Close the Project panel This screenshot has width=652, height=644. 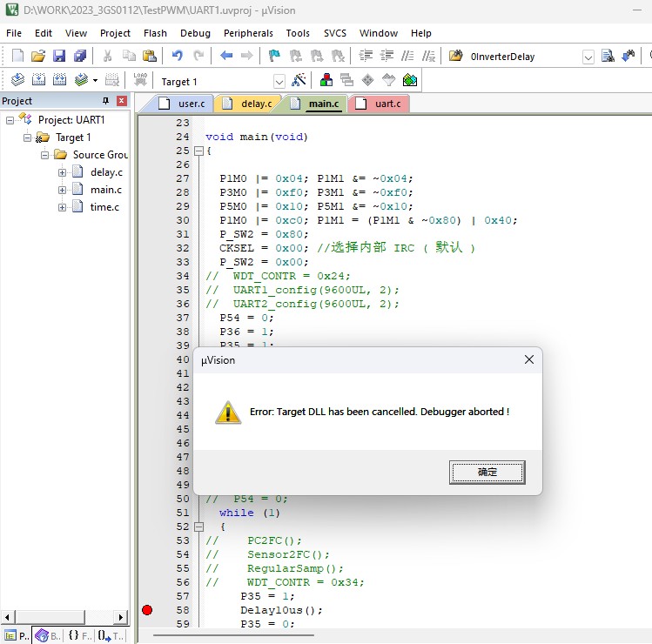[121, 101]
